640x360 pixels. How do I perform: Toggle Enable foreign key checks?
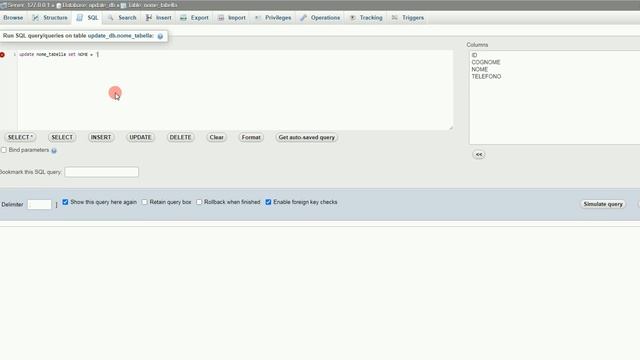(268, 202)
